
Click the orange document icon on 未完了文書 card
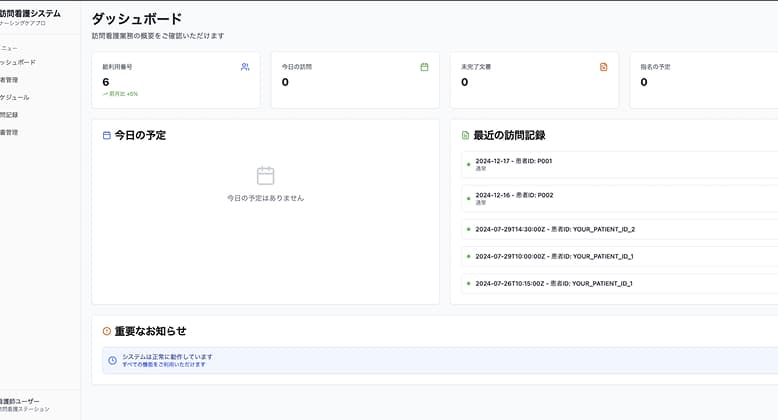coord(603,67)
